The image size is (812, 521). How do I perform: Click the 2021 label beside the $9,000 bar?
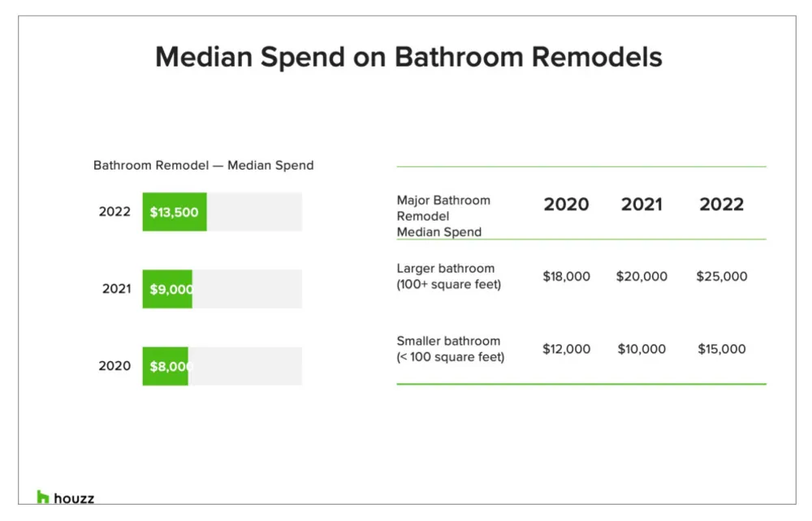(x=116, y=289)
